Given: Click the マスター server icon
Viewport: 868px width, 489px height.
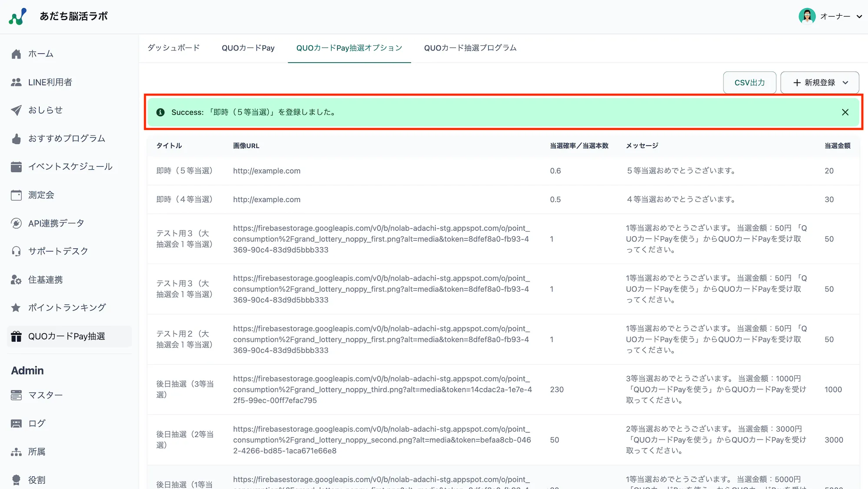Looking at the screenshot, I should pyautogui.click(x=16, y=395).
